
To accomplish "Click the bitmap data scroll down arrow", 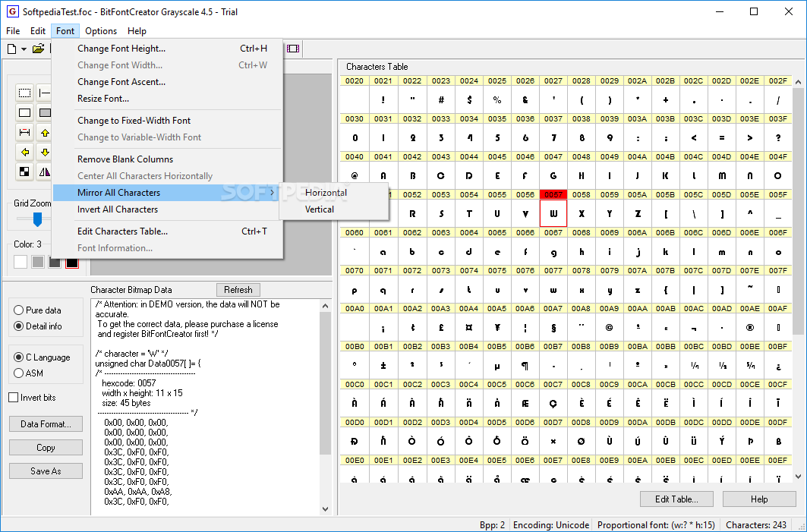I will pyautogui.click(x=325, y=509).
